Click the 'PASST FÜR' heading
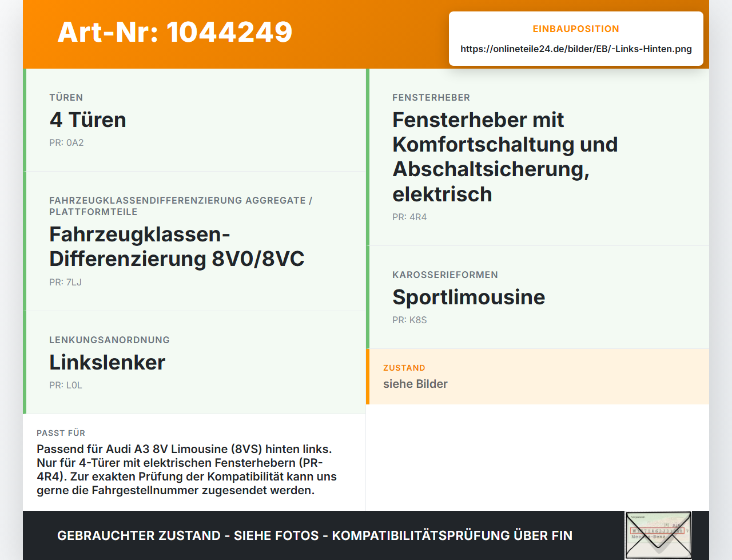Screen dimensions: 732x560 coord(61,433)
